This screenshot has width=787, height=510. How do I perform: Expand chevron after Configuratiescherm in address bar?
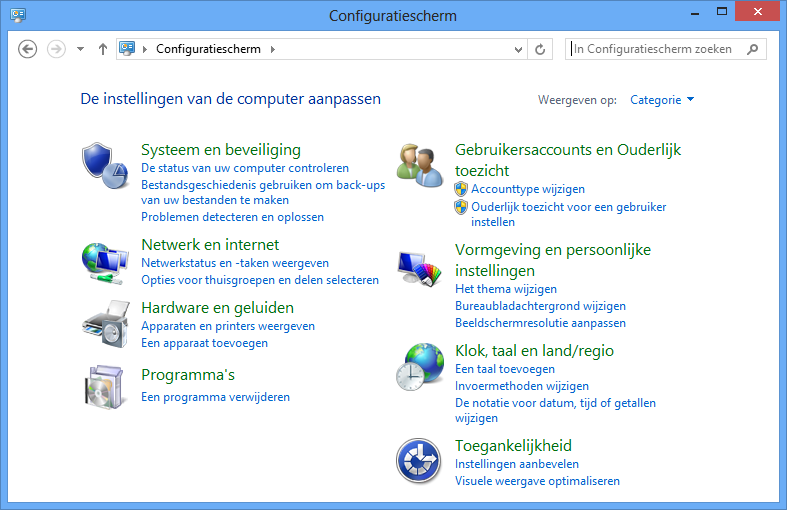click(x=273, y=49)
